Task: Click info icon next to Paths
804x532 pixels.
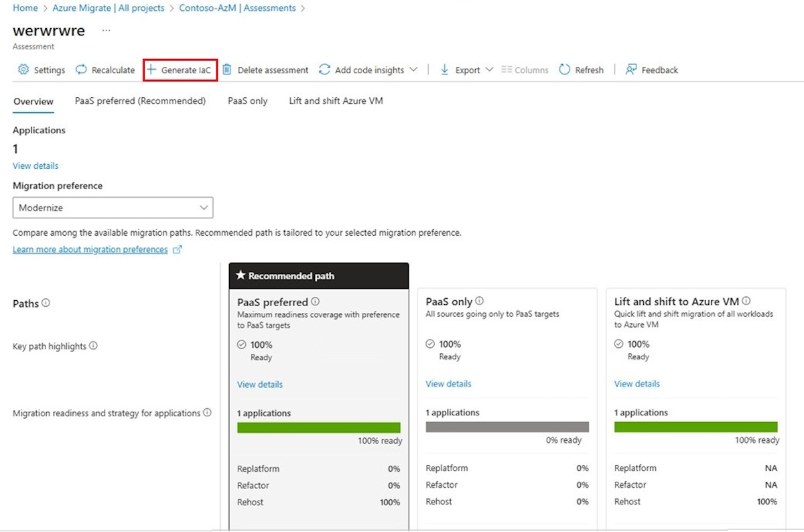Action: [46, 303]
